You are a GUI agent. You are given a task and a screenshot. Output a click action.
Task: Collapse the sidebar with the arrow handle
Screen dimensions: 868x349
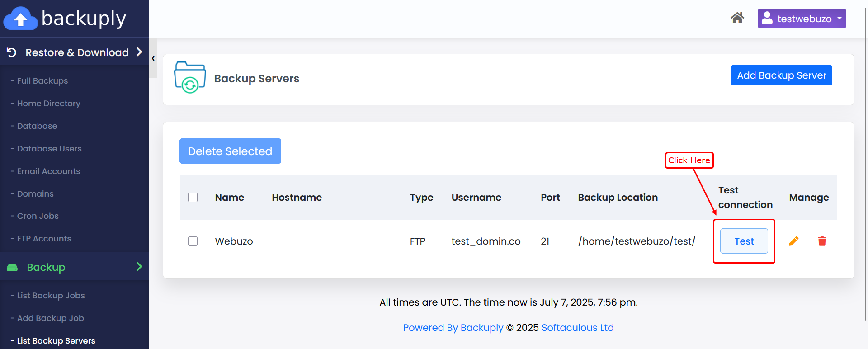coord(153,58)
